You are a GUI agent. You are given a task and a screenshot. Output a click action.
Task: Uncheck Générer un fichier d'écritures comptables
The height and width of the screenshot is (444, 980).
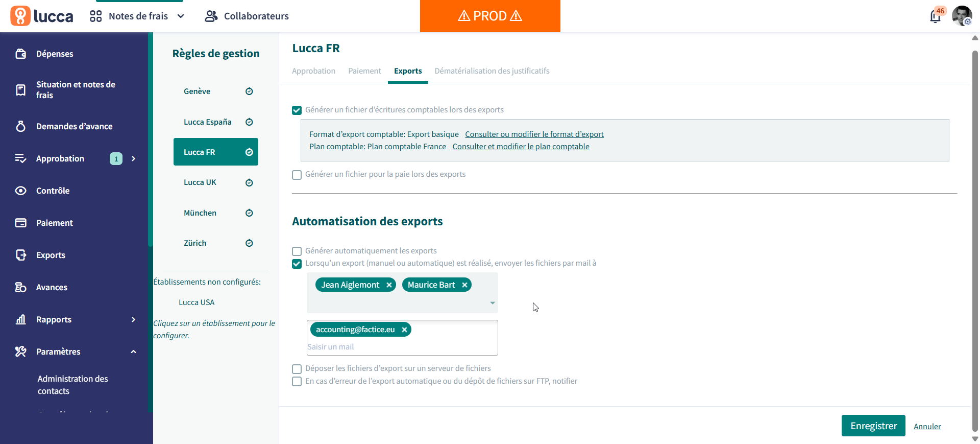click(297, 110)
